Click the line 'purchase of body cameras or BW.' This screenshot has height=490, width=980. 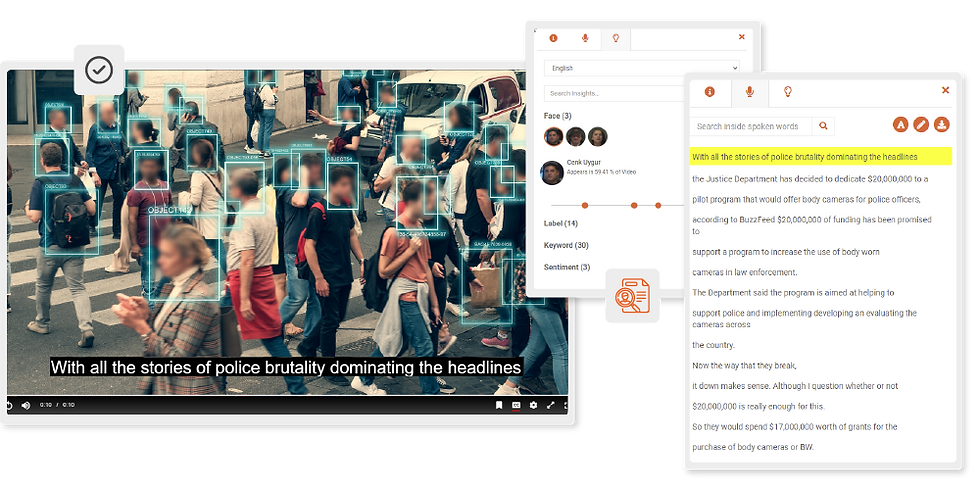pos(753,447)
